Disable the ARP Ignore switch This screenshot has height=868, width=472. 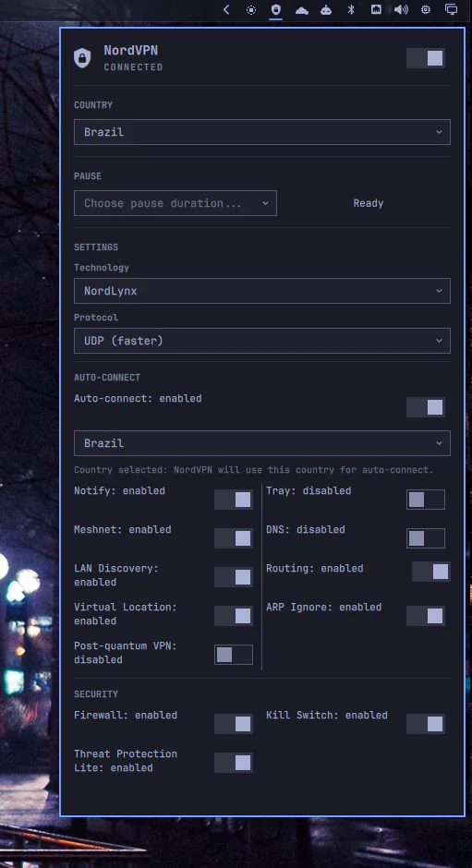[x=426, y=616]
